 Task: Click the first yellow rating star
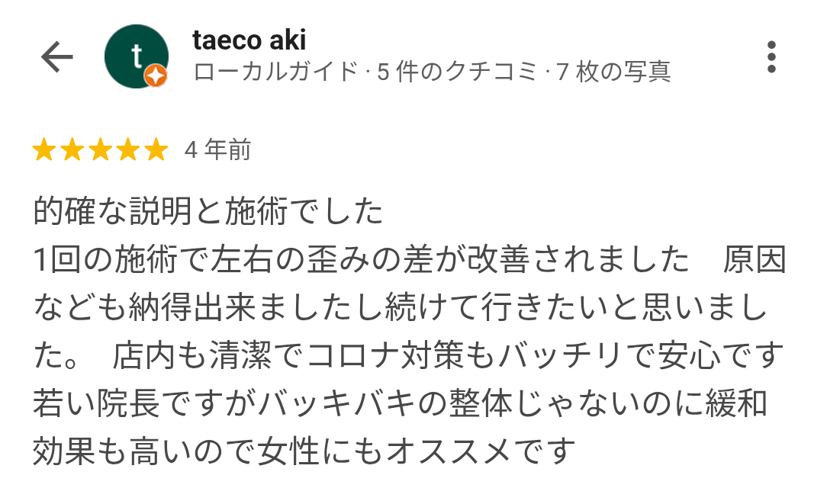(x=44, y=151)
